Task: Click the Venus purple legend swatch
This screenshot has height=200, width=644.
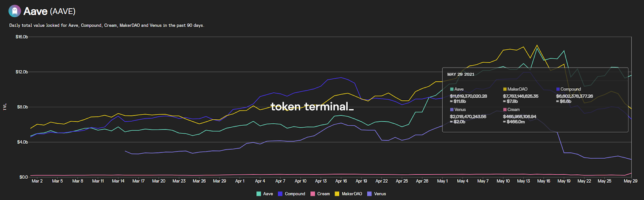Action: pos(369,194)
